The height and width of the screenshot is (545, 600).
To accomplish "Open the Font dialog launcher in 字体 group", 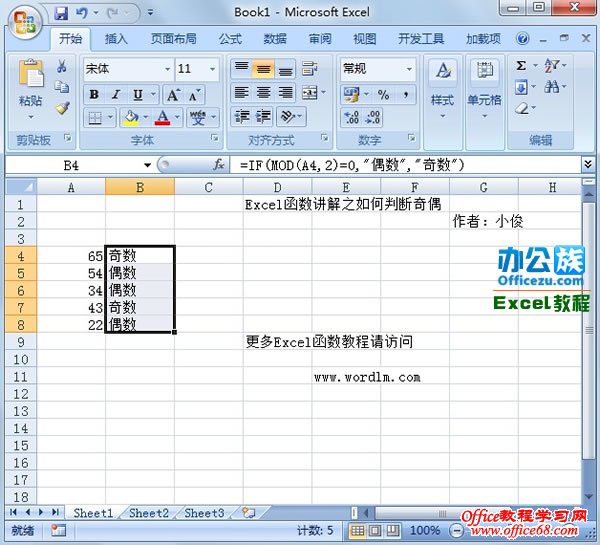I will coord(215,137).
